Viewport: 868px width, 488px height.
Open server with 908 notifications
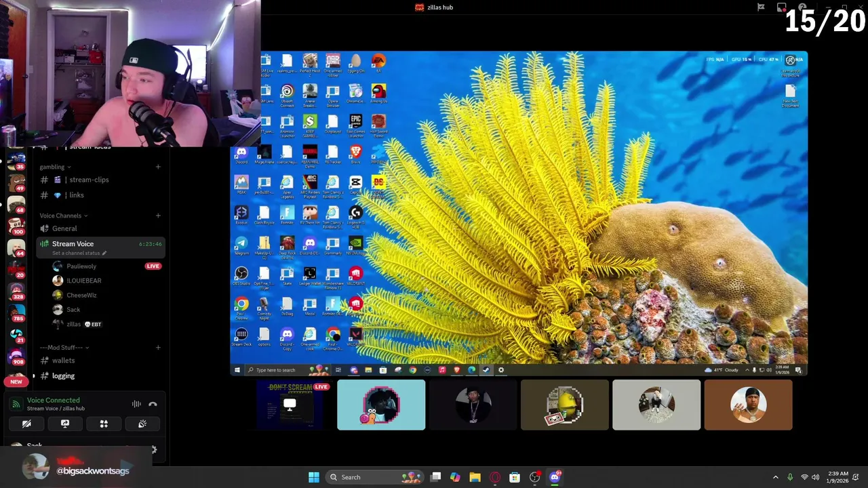(16, 357)
